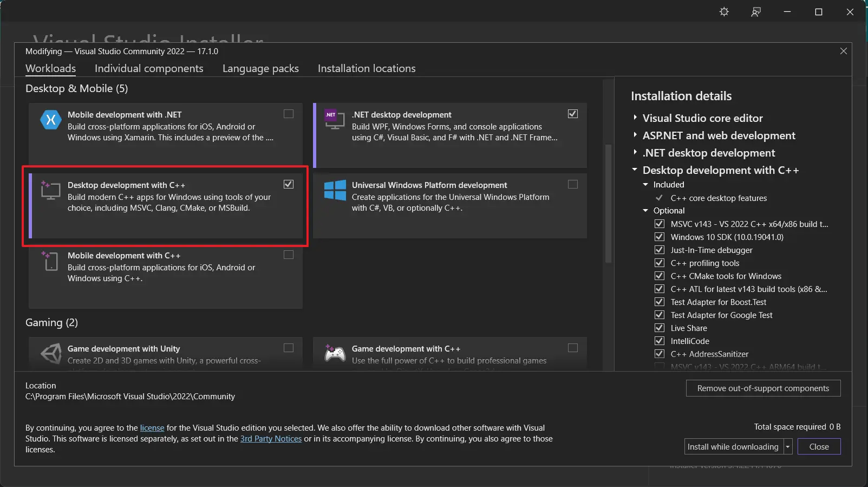Screen dimensions: 868x487
Task: Uncheck Test Adapter for Google Test
Action: [x=660, y=315]
